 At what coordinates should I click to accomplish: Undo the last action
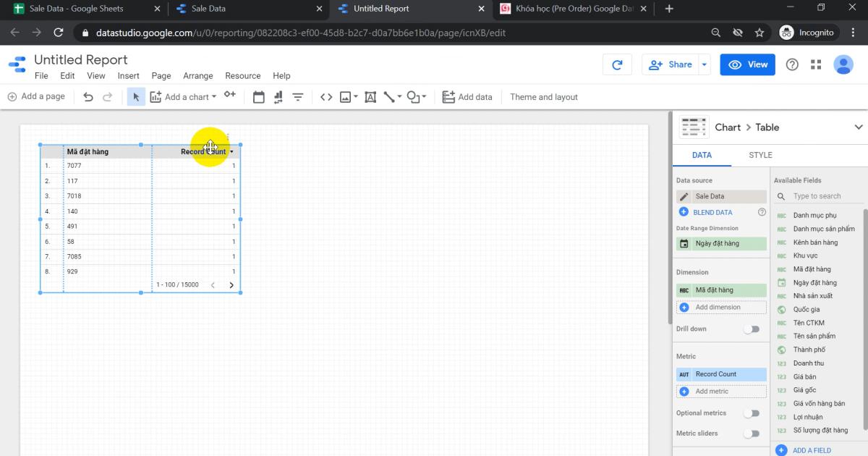[x=87, y=96]
